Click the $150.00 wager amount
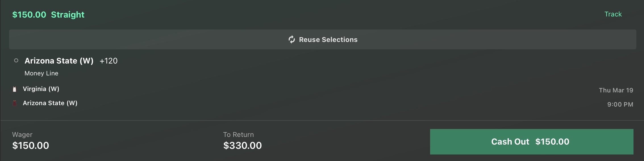 click(x=31, y=145)
